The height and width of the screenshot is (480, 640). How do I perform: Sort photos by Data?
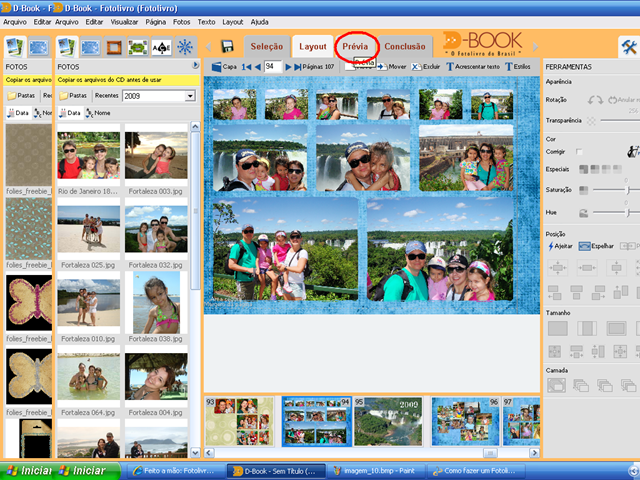(x=69, y=113)
